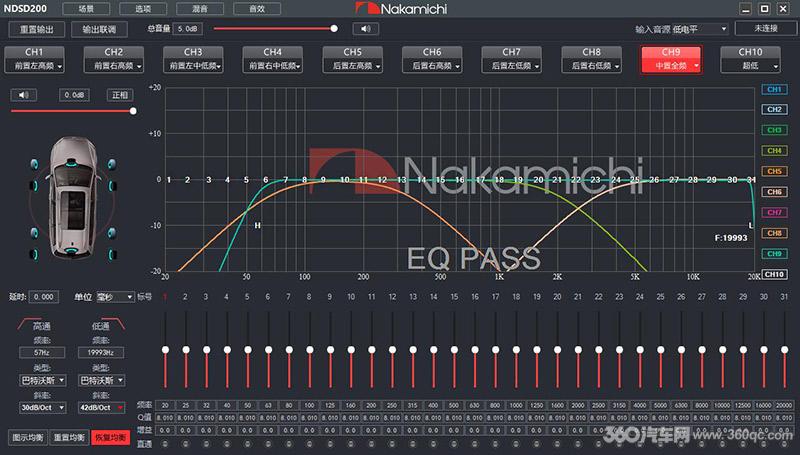The width and height of the screenshot is (800, 455).
Task: Switch to the CH7 channel tab
Action: (x=511, y=52)
